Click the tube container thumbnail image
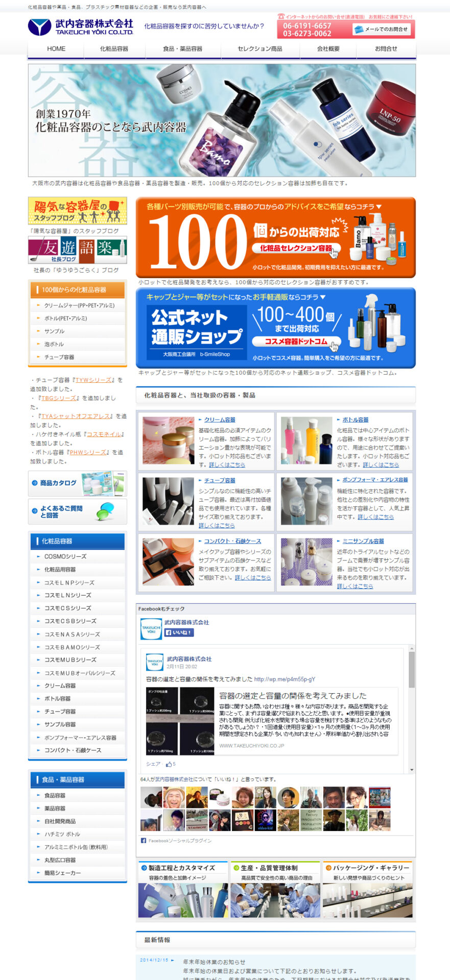Viewport: 450px width, 980px height. pyautogui.click(x=168, y=501)
